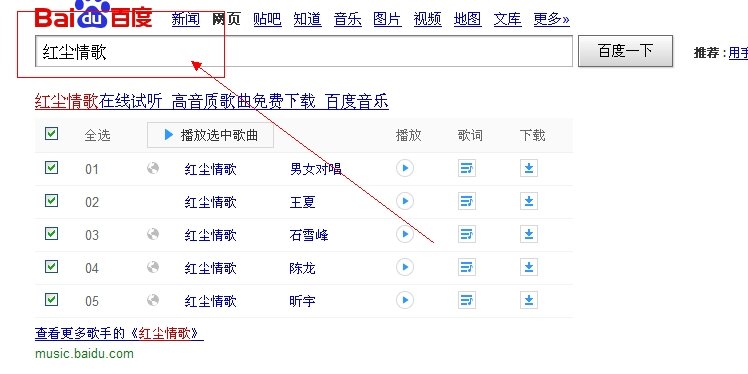Open song title 红尘情歌 in row 05
The image size is (748, 374).
pos(210,301)
